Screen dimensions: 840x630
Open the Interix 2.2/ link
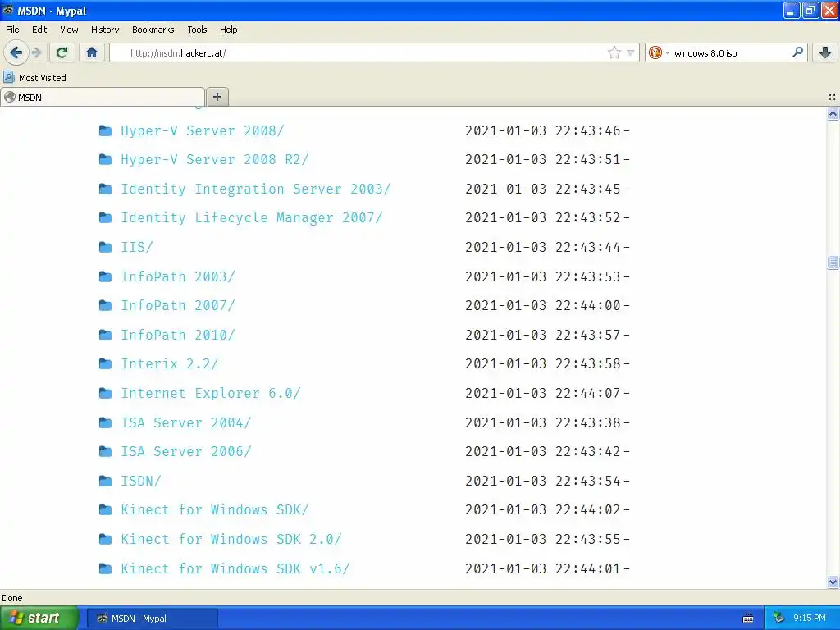[169, 363]
